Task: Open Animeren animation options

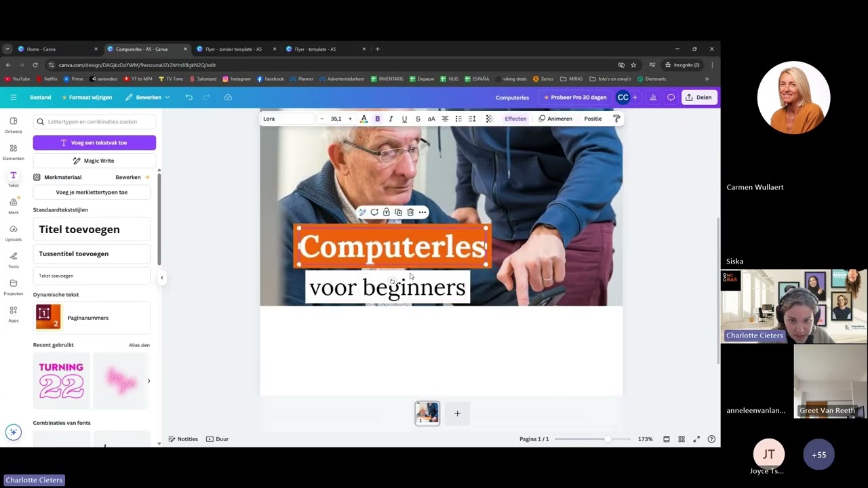Action: [555, 119]
